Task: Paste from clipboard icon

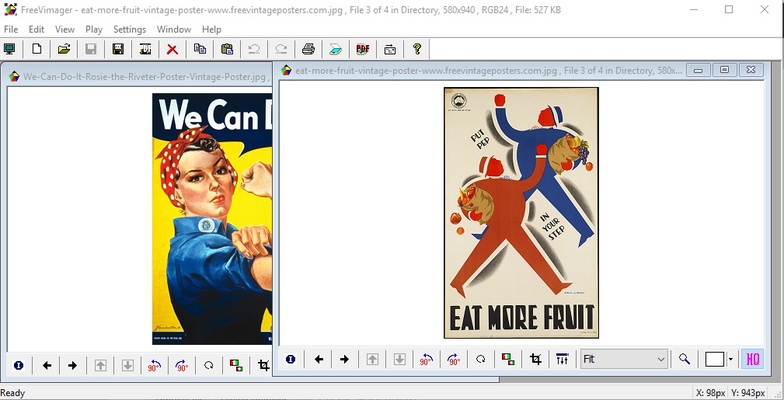Action: click(226, 49)
